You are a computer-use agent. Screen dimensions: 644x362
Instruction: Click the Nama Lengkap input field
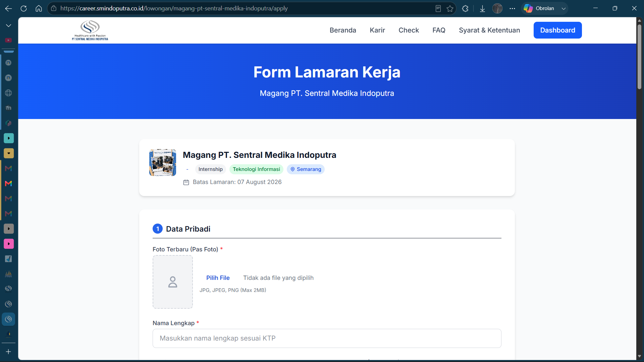coord(327,338)
